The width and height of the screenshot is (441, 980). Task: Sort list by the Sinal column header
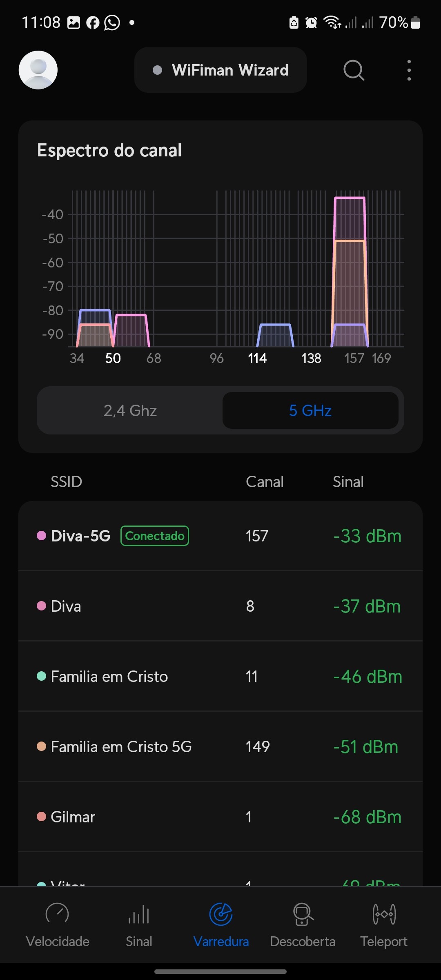(348, 482)
